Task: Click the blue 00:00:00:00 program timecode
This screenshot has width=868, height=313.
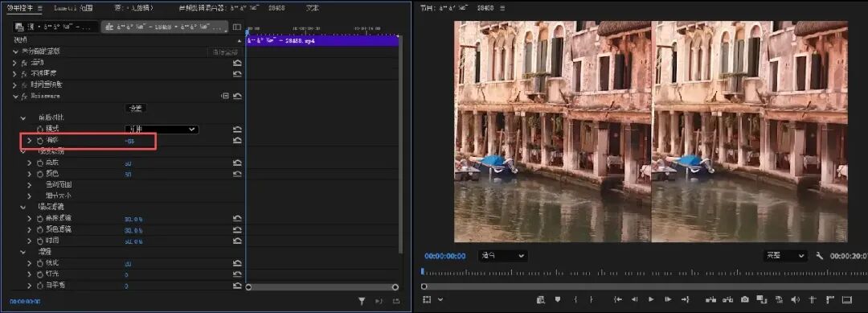Action: (445, 256)
